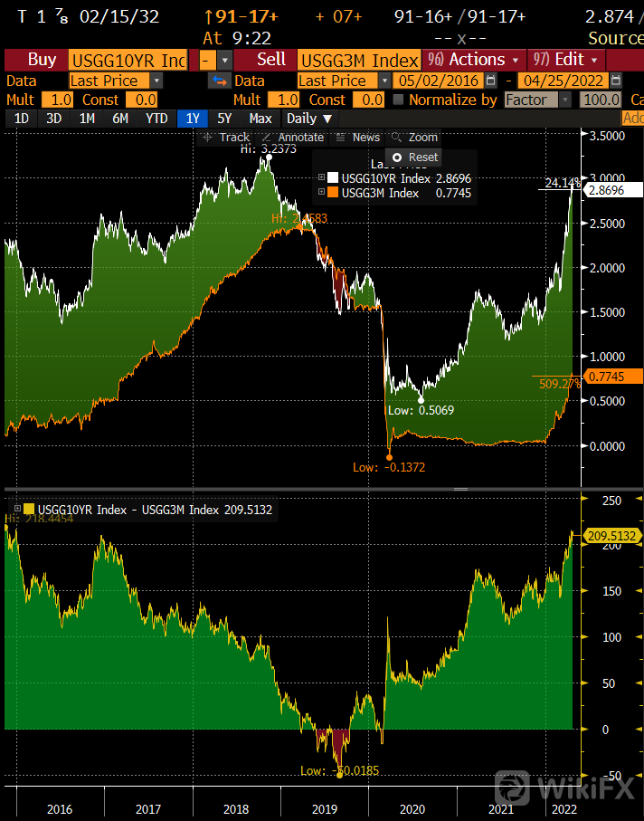Select the Annotate pencil tool

point(291,138)
